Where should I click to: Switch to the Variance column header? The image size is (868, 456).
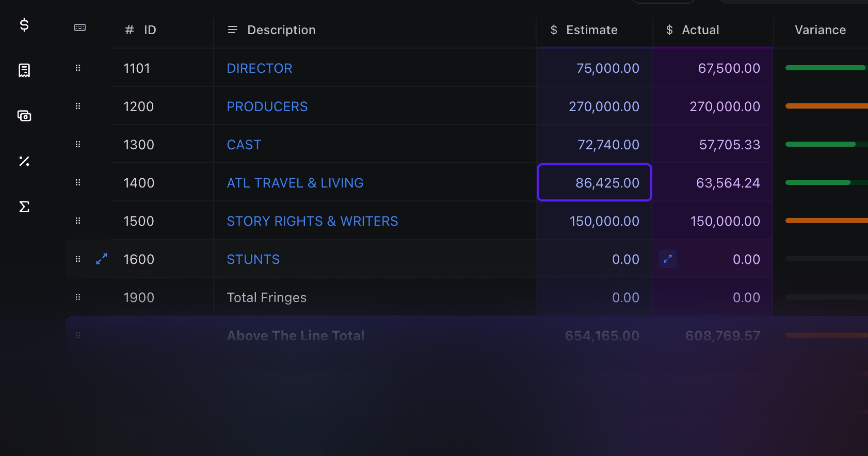tap(821, 30)
